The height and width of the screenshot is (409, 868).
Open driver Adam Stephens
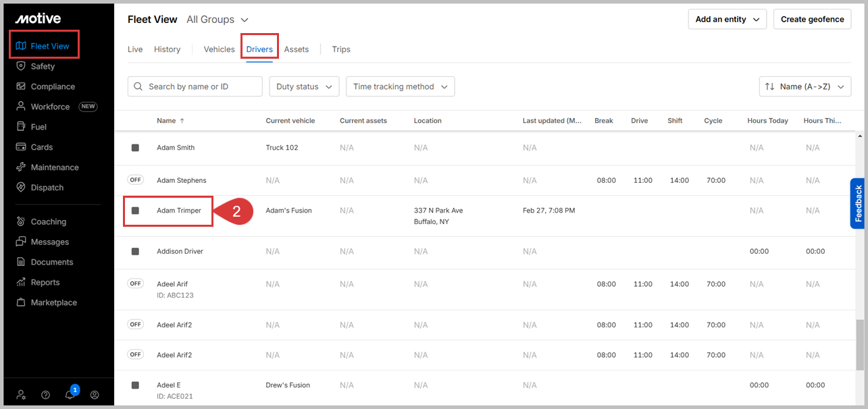click(182, 180)
